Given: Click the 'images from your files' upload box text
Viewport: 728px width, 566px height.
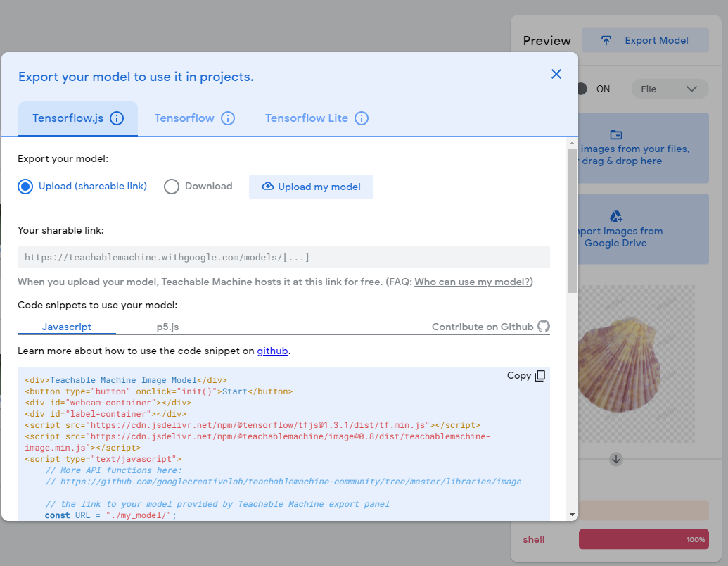Looking at the screenshot, I should [x=634, y=155].
